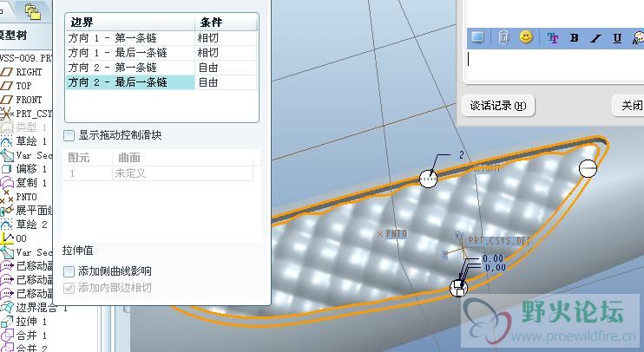Select row 方向 2 - 第一条链

point(130,68)
